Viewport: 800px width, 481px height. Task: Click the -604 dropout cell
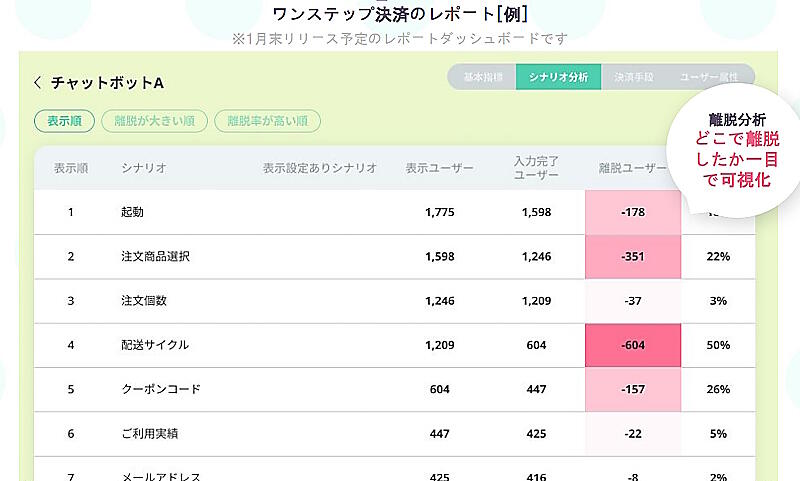point(632,345)
